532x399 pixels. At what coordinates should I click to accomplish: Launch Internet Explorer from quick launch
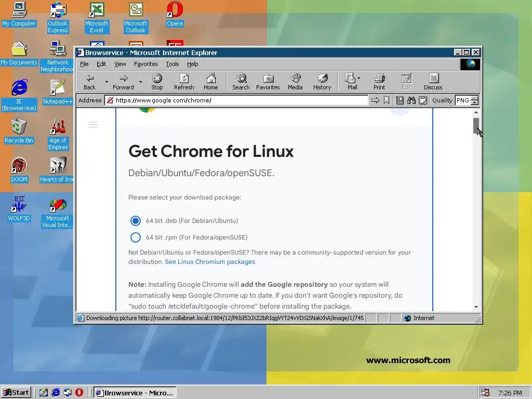[x=56, y=393]
